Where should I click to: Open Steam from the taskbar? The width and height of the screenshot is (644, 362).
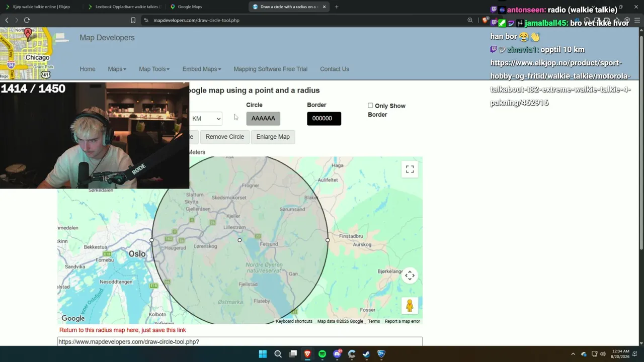(366, 354)
